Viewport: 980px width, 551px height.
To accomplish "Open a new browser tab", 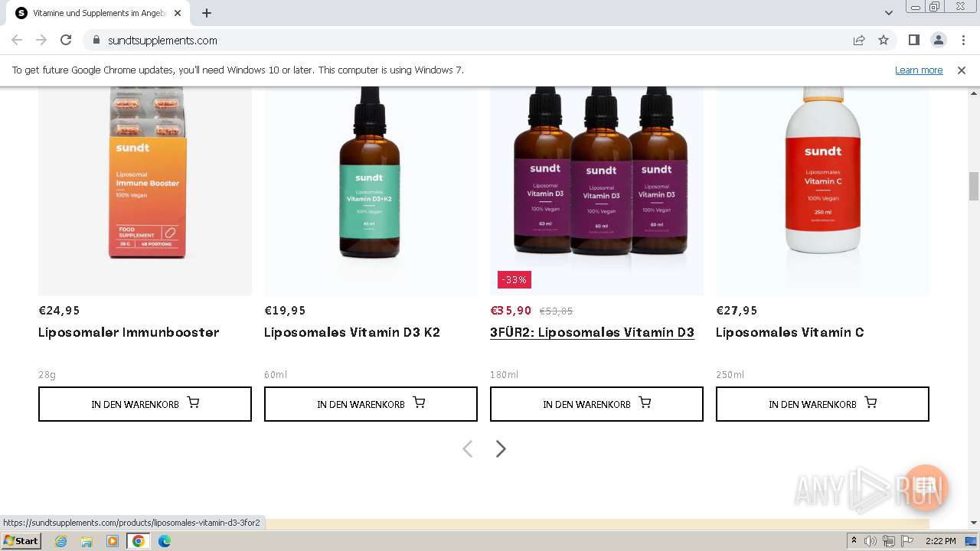I will tap(207, 13).
